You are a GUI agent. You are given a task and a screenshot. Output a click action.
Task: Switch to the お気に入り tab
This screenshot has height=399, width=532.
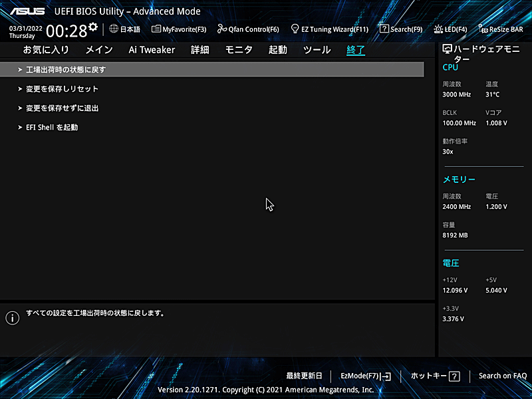[46, 50]
